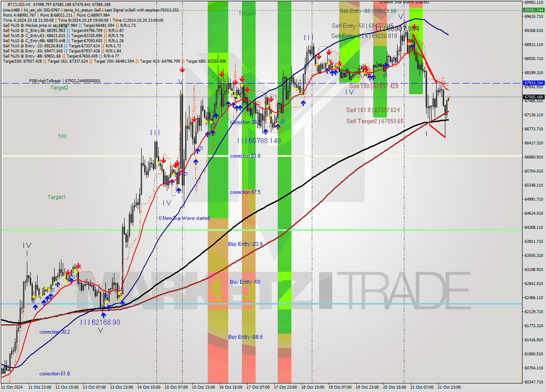Click the '0 New Sell wave started' annotation
This screenshot has width=546, height=392.
point(404,2)
